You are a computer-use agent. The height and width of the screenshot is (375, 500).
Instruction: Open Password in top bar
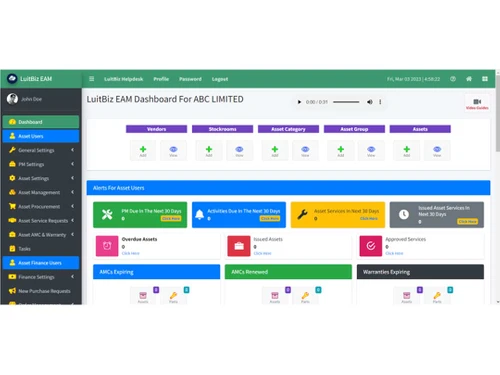click(x=190, y=79)
